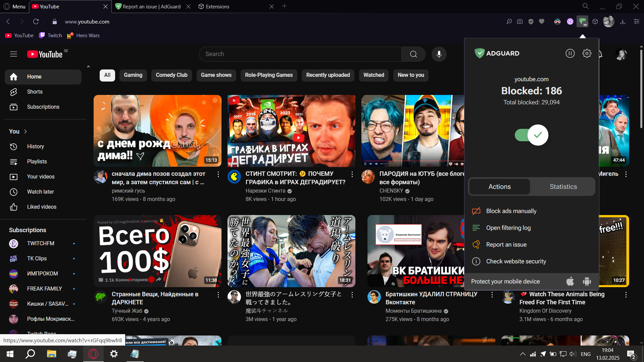Image resolution: width=644 pixels, height=362 pixels.
Task: Play the Всего 100$ video thumbnail
Action: click(x=157, y=251)
